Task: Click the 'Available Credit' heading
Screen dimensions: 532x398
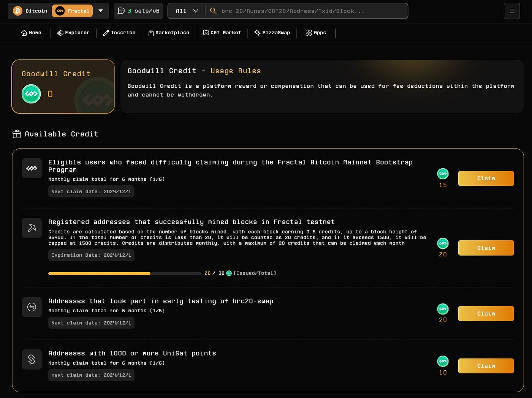Action: click(62, 134)
